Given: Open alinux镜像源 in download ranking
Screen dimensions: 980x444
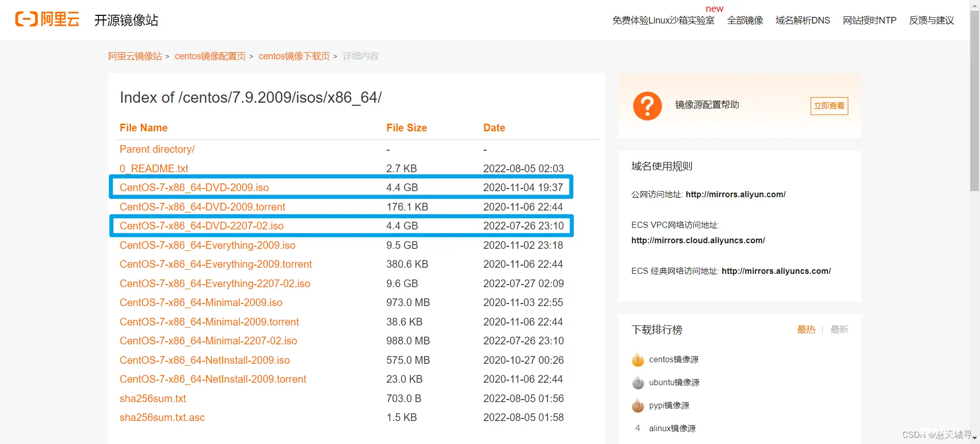Looking at the screenshot, I should pos(672,429).
